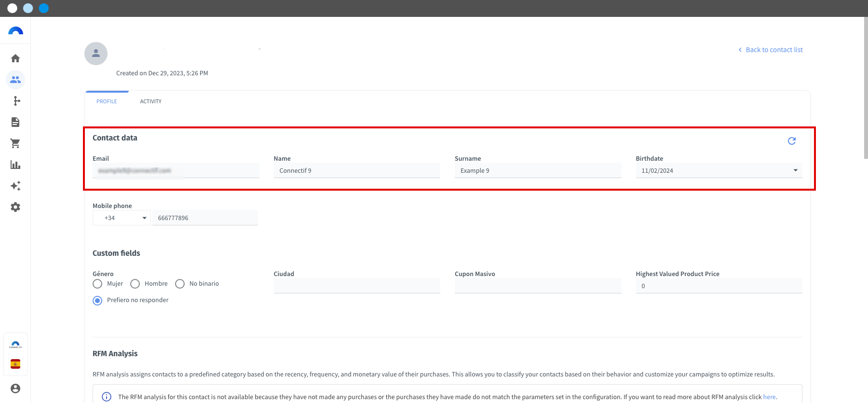Open the settings gear icon in sidebar
The width and height of the screenshot is (868, 403).
click(15, 207)
